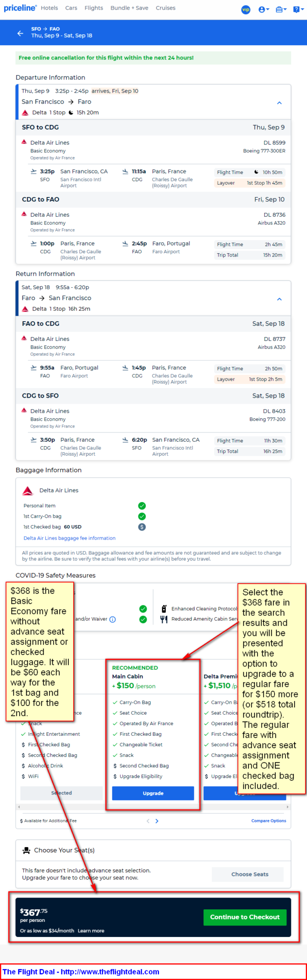The width and height of the screenshot is (307, 980).
Task: Open the trips briefcase menu
Action: pos(281,9)
